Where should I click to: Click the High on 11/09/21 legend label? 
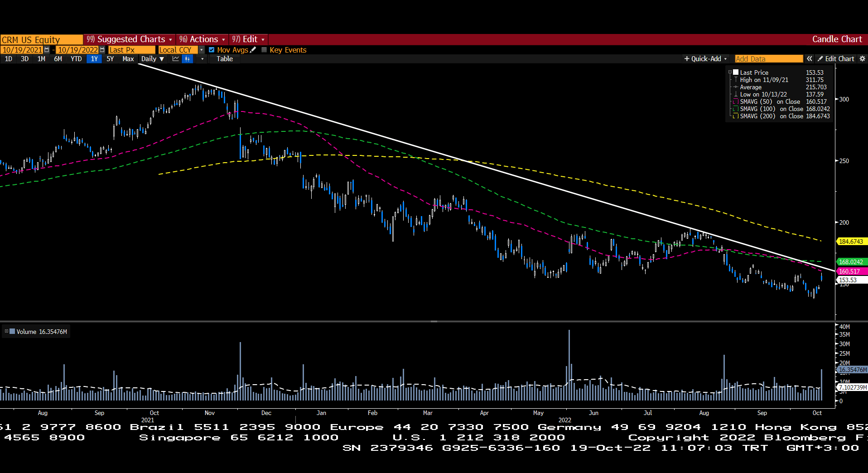(764, 80)
